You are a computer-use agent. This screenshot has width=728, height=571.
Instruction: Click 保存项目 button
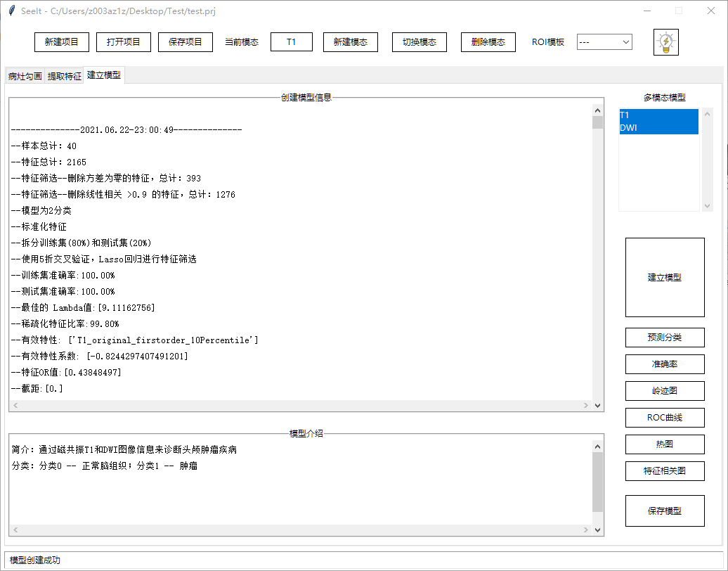click(x=186, y=42)
